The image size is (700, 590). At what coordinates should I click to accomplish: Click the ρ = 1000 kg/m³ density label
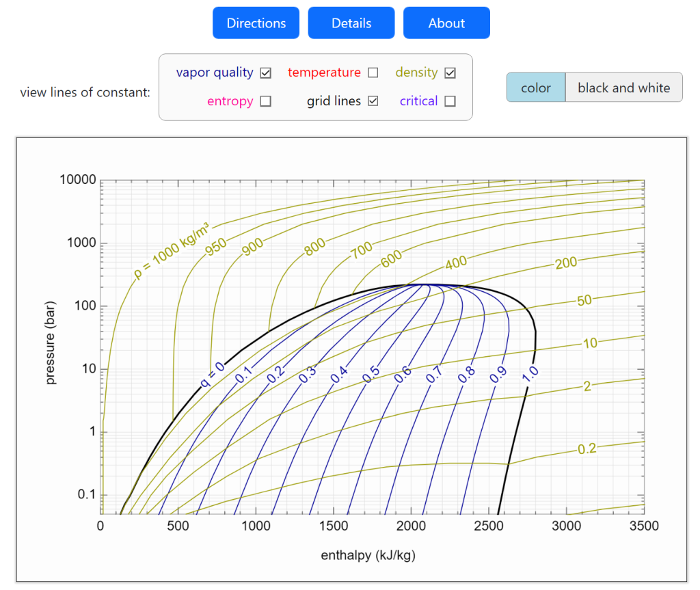[x=172, y=251]
